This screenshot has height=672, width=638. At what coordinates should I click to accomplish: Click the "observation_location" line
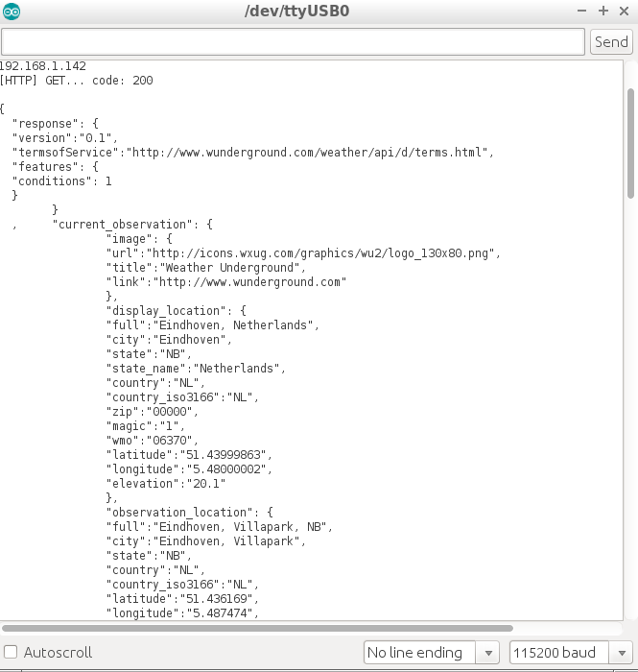pos(189,513)
